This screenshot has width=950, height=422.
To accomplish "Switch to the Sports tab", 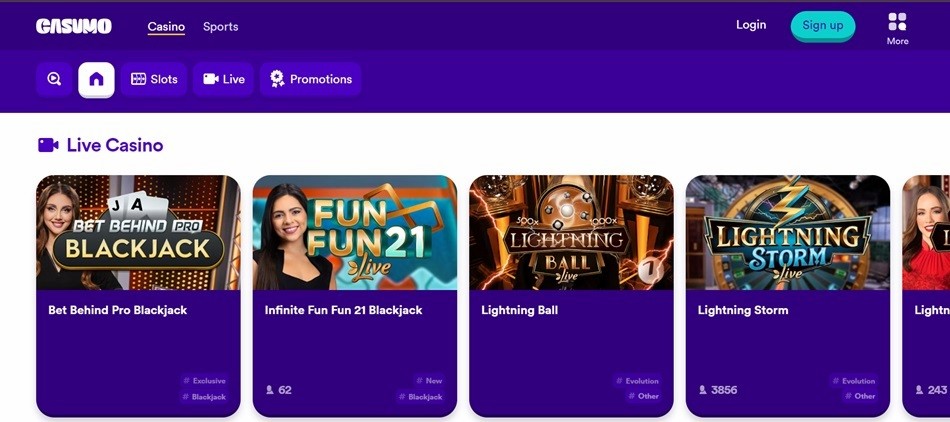I will pyautogui.click(x=220, y=26).
